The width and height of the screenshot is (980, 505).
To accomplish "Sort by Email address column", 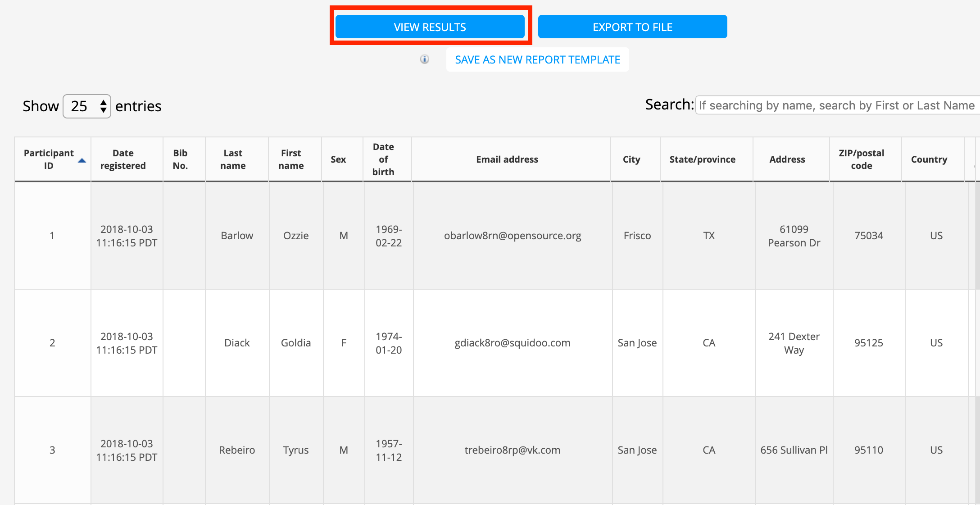I will tap(507, 159).
